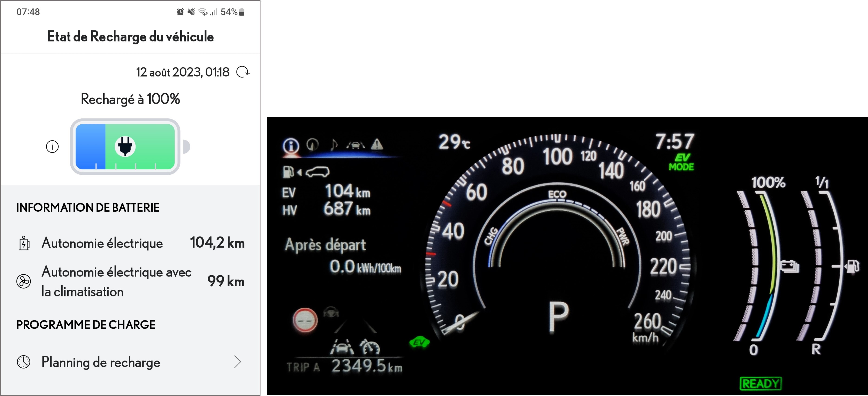868x396 pixels.
Task: Tap the Rechargé à 100% label
Action: pyautogui.click(x=130, y=99)
